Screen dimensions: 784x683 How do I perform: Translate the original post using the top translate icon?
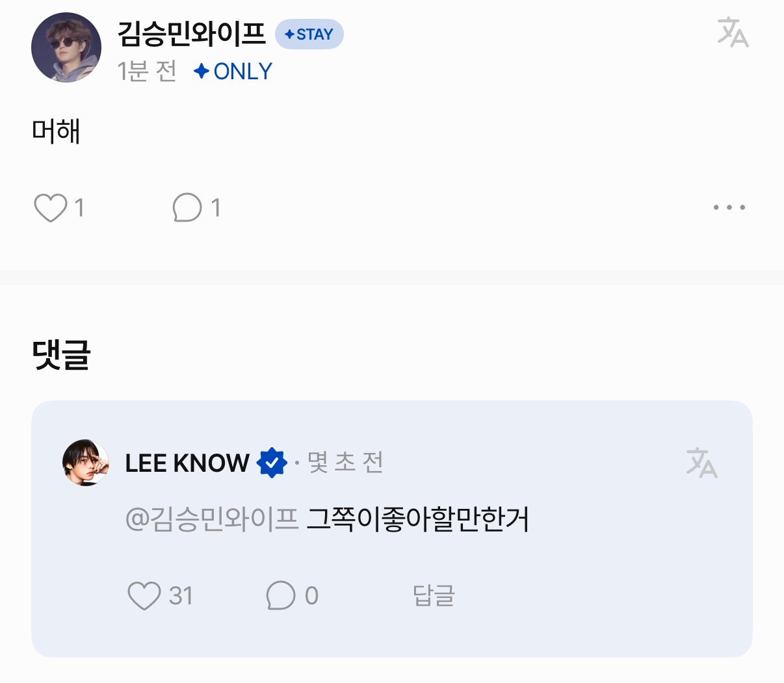tap(733, 32)
